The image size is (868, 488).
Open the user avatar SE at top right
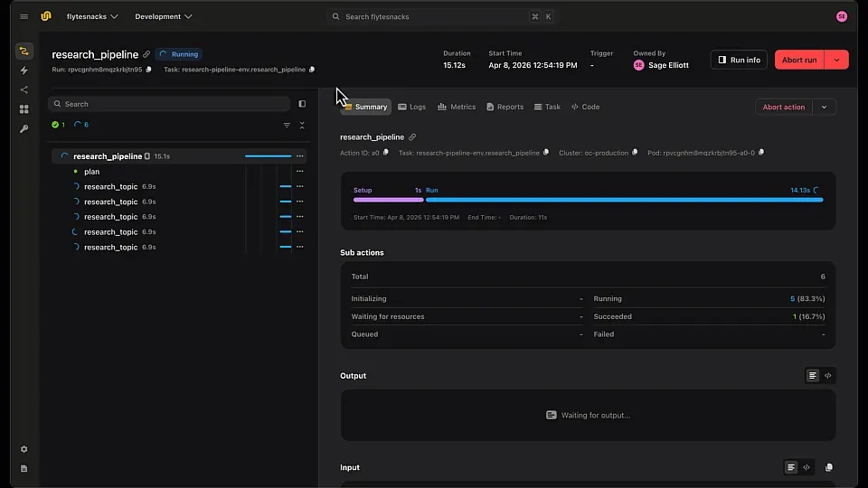[x=842, y=16]
